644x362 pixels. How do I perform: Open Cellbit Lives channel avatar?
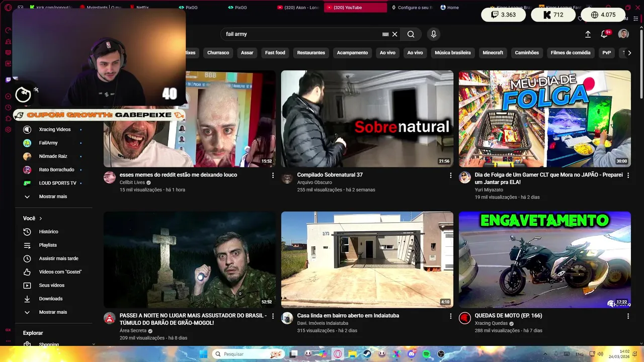pos(110,177)
